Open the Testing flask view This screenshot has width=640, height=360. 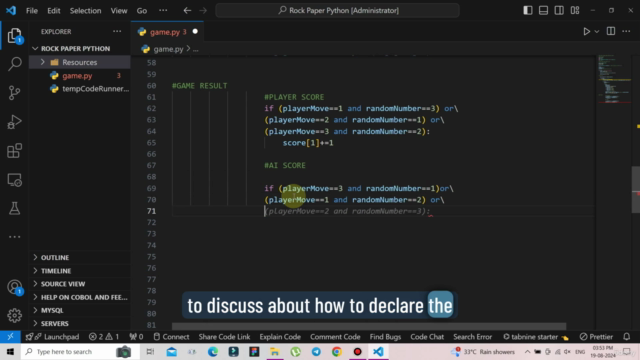[14, 208]
